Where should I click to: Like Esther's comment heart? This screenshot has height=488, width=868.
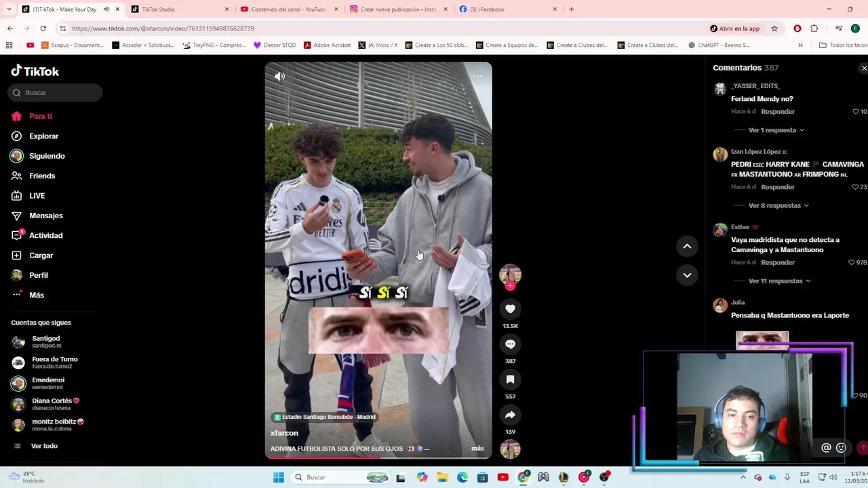pyautogui.click(x=852, y=262)
